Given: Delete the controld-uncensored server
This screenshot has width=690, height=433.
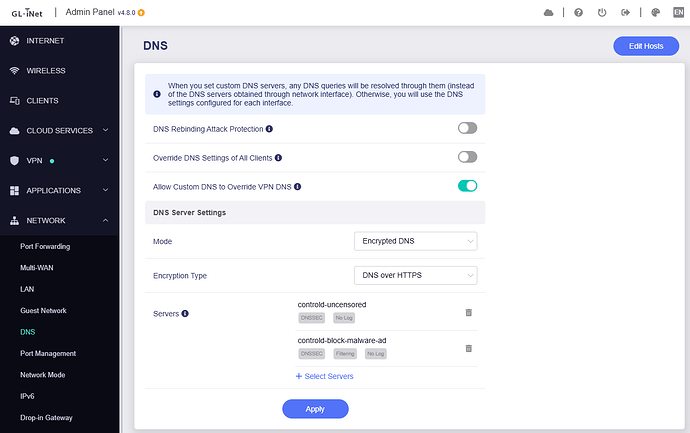Looking at the screenshot, I should [468, 313].
